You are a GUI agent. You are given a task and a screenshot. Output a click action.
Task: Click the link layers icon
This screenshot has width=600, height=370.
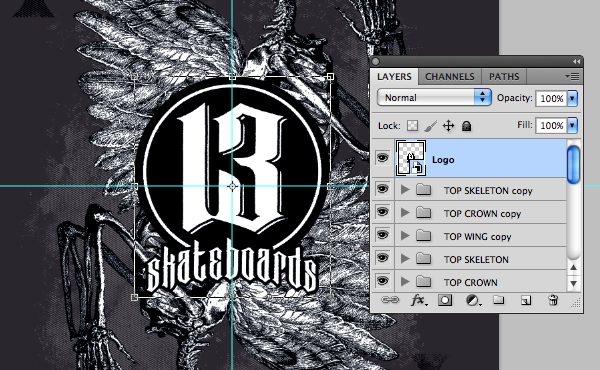[x=390, y=300]
